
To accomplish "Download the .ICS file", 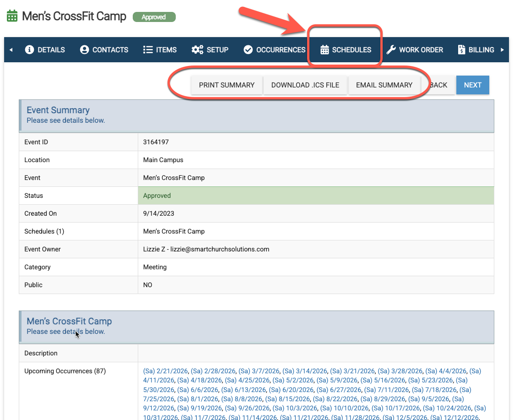I will (x=305, y=85).
